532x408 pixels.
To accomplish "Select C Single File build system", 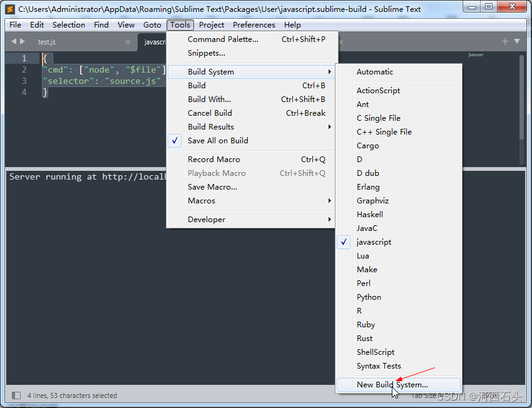I will (x=399, y=118).
